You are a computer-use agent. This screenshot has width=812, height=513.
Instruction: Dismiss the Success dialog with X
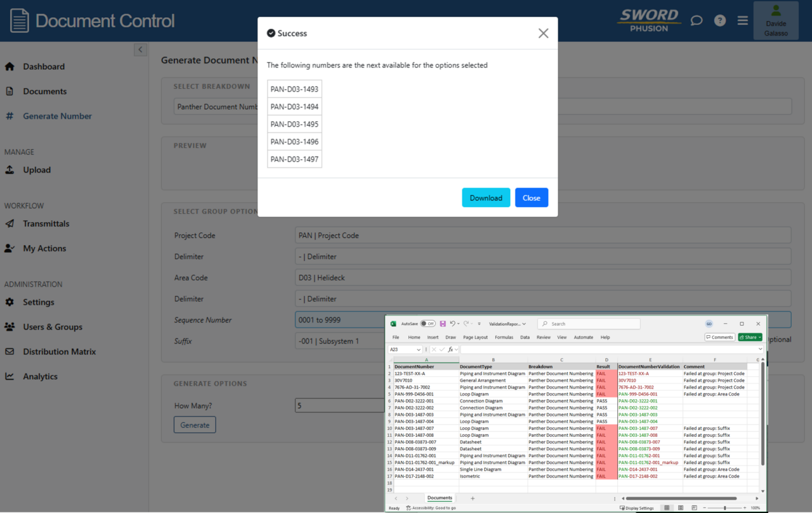point(543,33)
